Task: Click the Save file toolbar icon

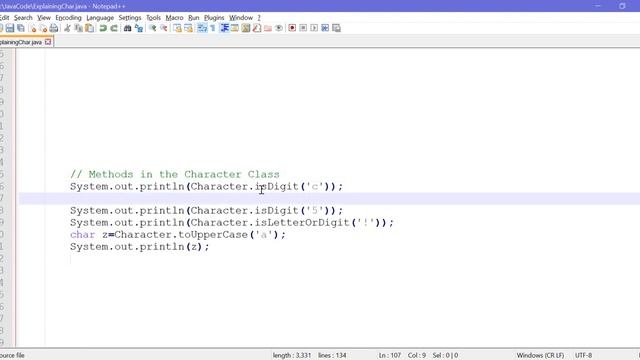Action: point(10,28)
